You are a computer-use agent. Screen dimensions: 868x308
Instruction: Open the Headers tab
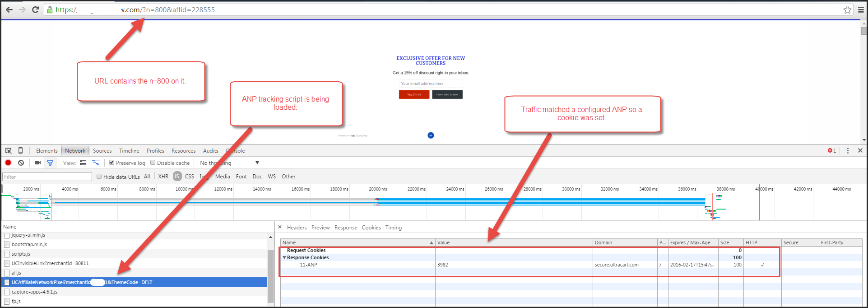(297, 228)
